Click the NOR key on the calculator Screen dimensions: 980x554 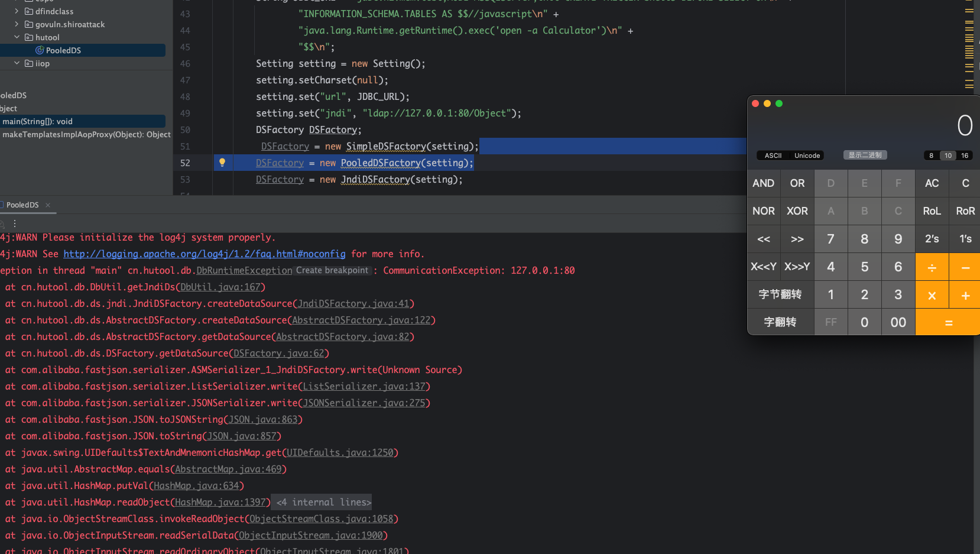[x=764, y=211]
